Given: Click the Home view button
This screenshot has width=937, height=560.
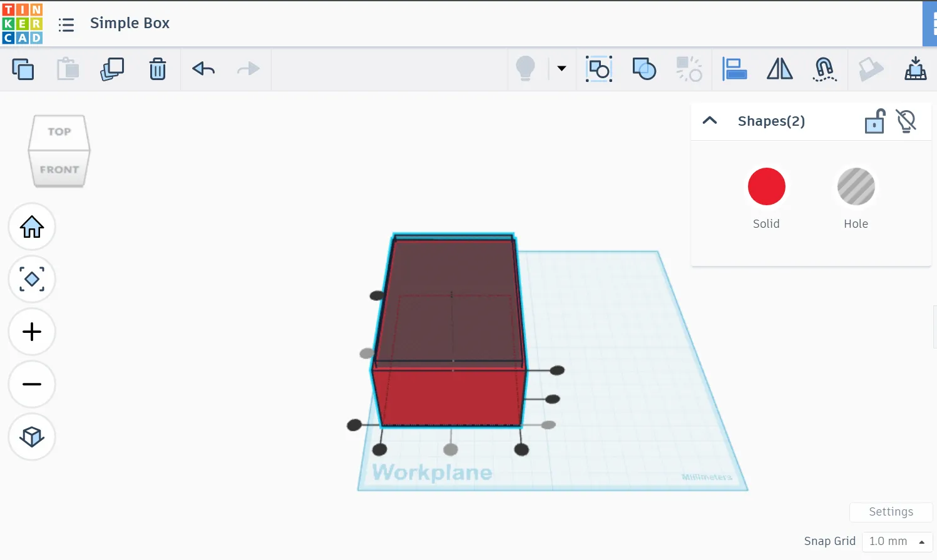Looking at the screenshot, I should [32, 227].
